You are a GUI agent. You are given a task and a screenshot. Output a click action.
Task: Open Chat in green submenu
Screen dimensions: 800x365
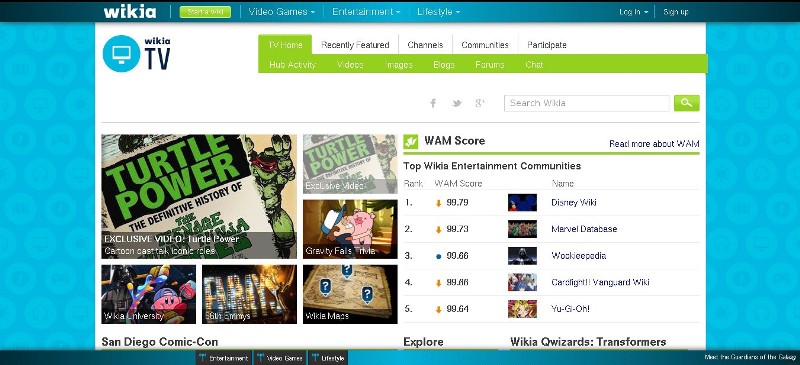pyautogui.click(x=534, y=65)
